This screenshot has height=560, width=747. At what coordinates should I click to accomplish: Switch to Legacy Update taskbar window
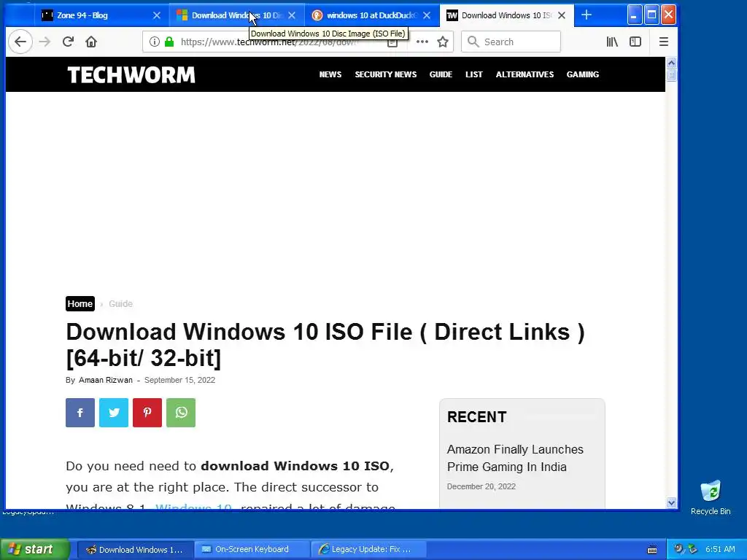click(368, 550)
